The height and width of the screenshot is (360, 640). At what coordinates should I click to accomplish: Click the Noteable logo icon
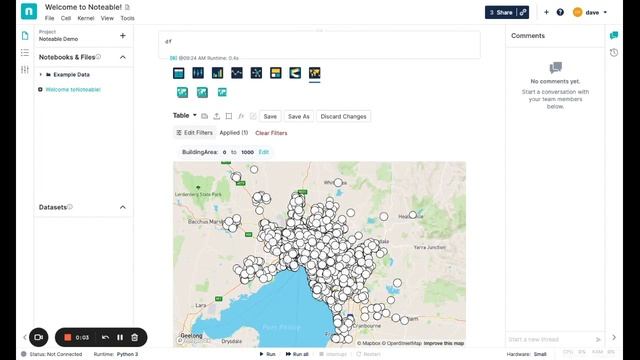29,11
